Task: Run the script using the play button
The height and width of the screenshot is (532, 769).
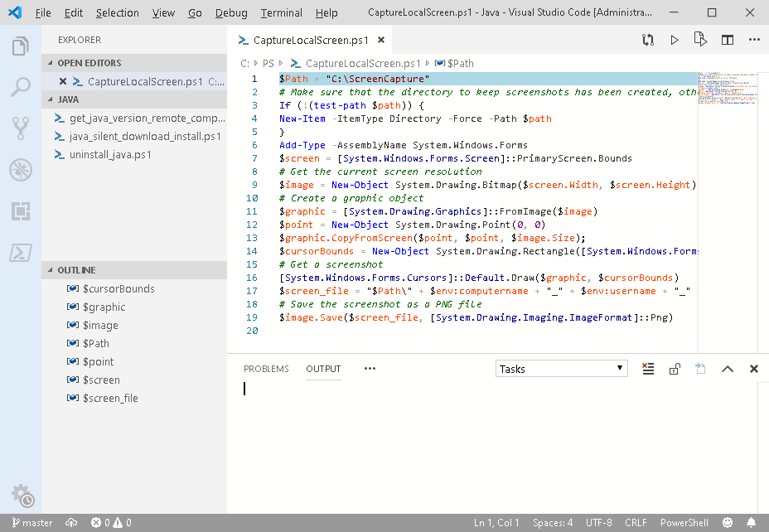Action: (674, 39)
